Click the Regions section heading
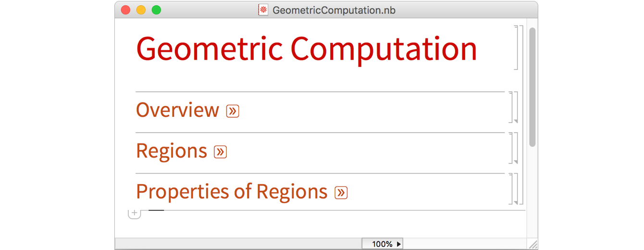This screenshot has width=644, height=250. pos(172,151)
